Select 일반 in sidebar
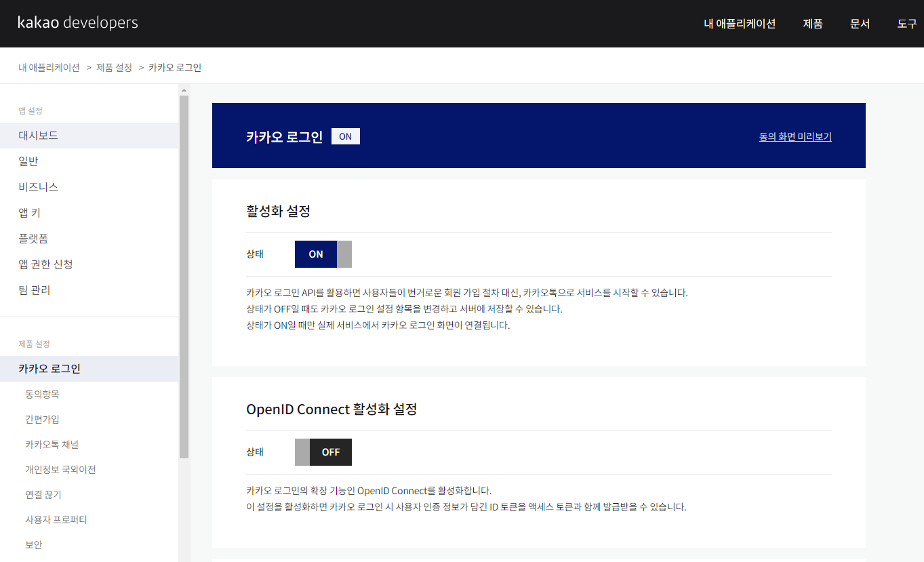 coord(89,161)
